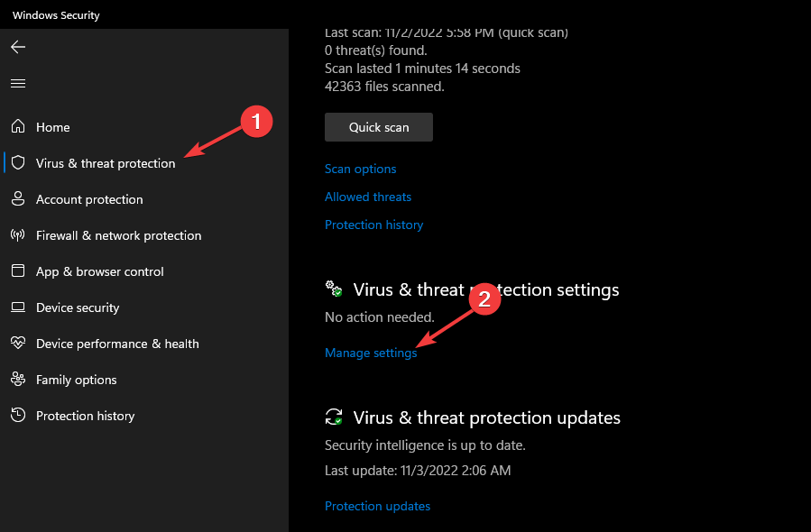The height and width of the screenshot is (532, 811).
Task: Click the 'No action needed.' status text
Action: pos(380,317)
